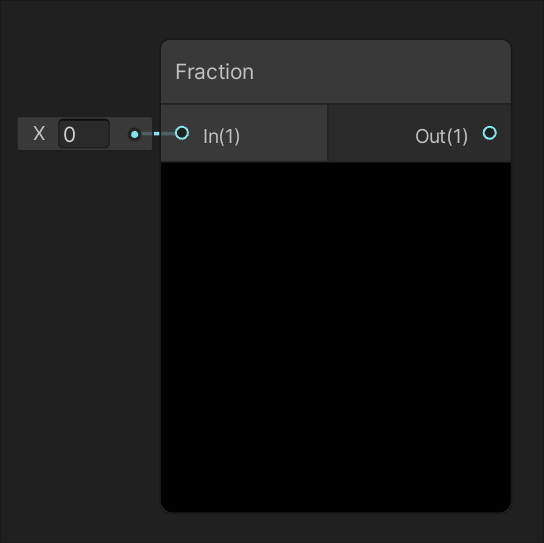Click the black node preview area

click(336, 337)
